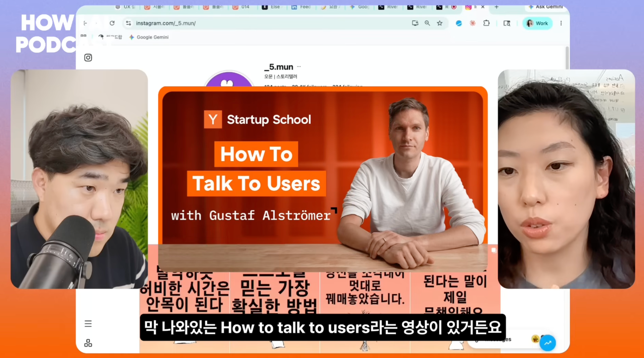Click the blue round extension icon

[x=459, y=23]
